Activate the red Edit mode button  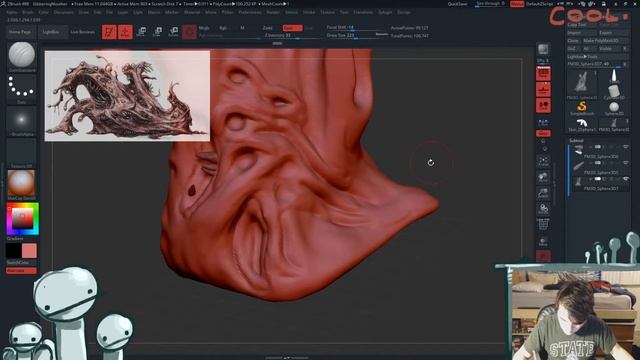[x=109, y=32]
